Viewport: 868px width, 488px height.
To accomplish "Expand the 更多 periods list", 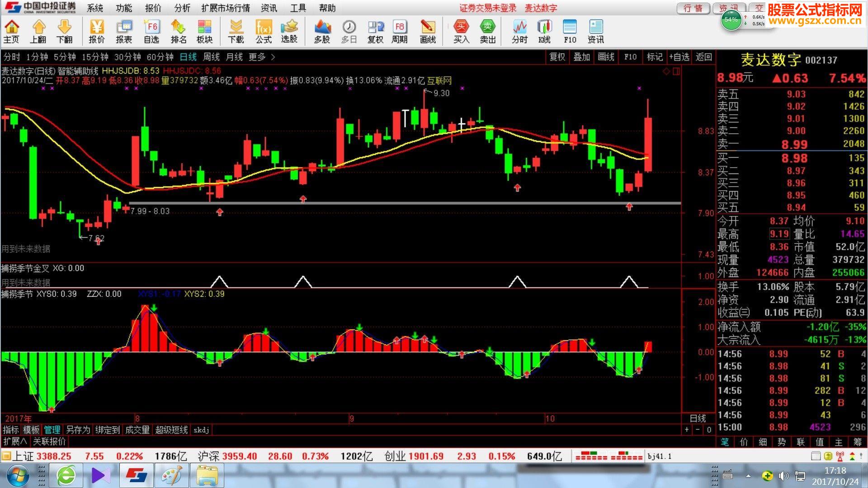I will 261,57.
